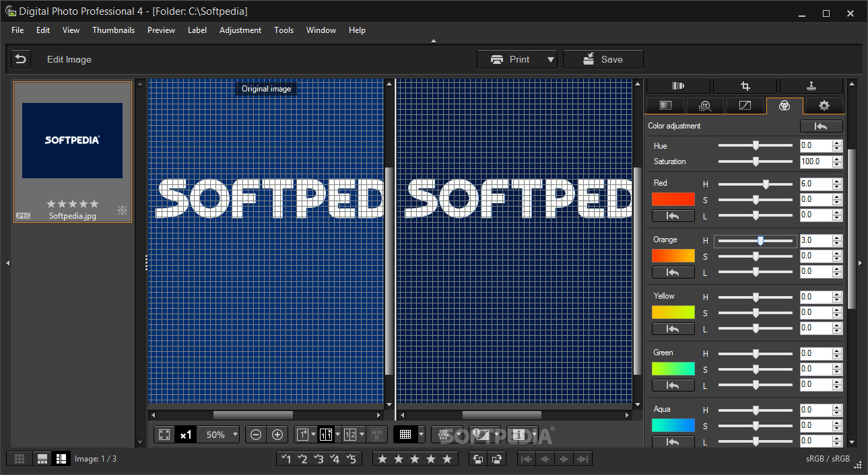
Task: Switch to the tone curve tab
Action: pyautogui.click(x=745, y=106)
